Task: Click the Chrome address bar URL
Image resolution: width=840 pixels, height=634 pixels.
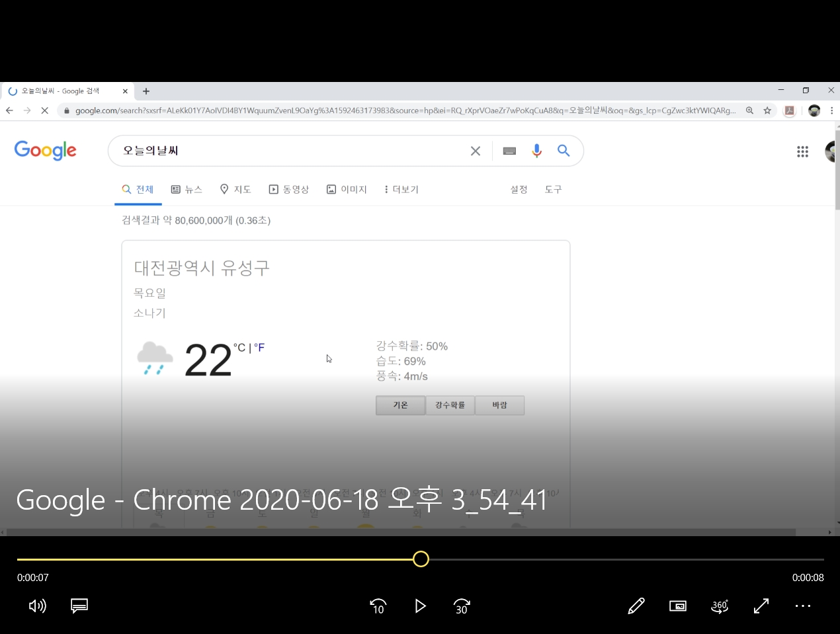Action: (x=405, y=110)
